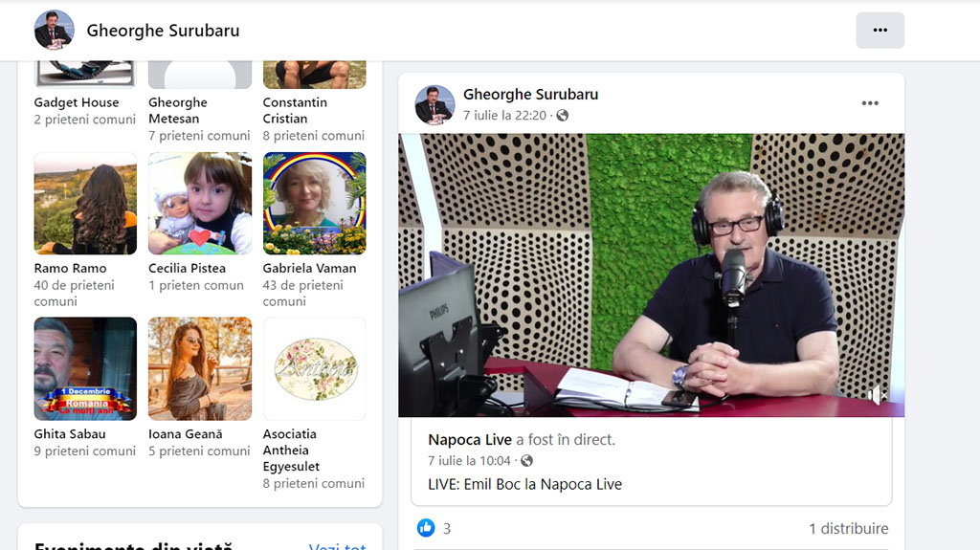Open Ioana Geană name link
The height and width of the screenshot is (550, 980).
coord(185,434)
